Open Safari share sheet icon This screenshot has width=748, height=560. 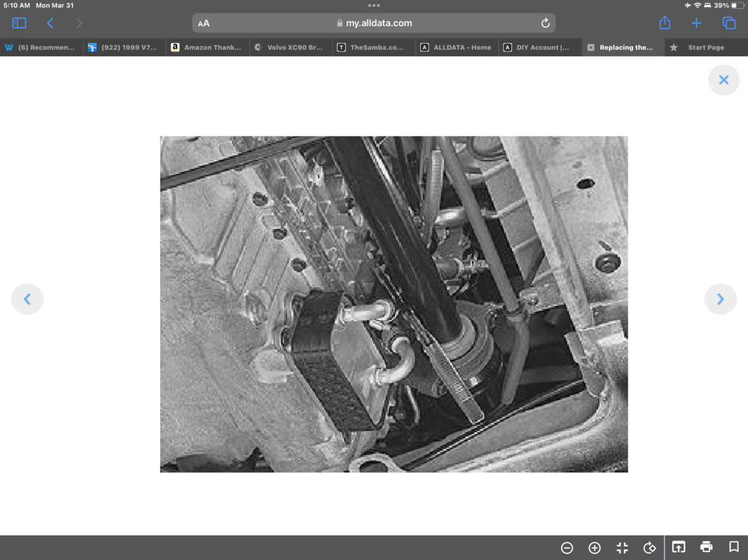coord(664,23)
